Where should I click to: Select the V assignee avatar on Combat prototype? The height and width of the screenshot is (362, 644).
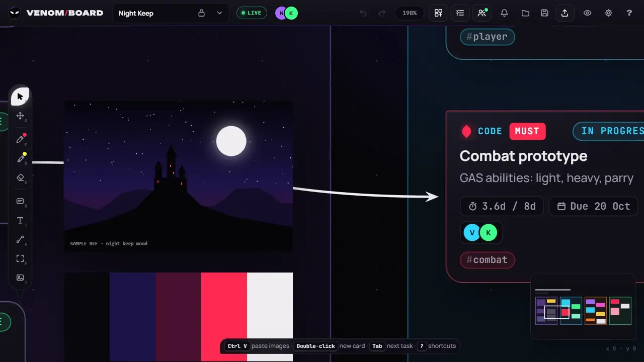(x=472, y=232)
